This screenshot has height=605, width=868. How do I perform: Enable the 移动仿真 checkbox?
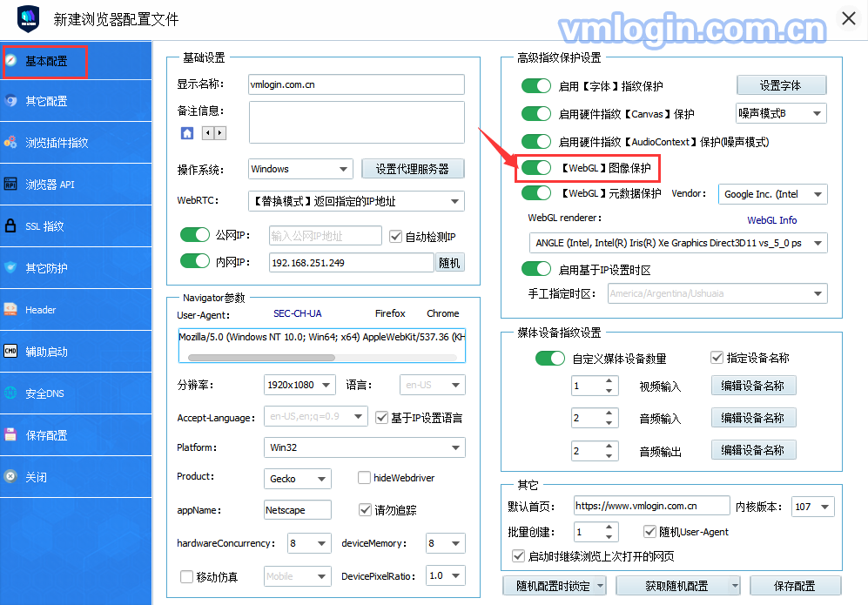[x=186, y=577]
